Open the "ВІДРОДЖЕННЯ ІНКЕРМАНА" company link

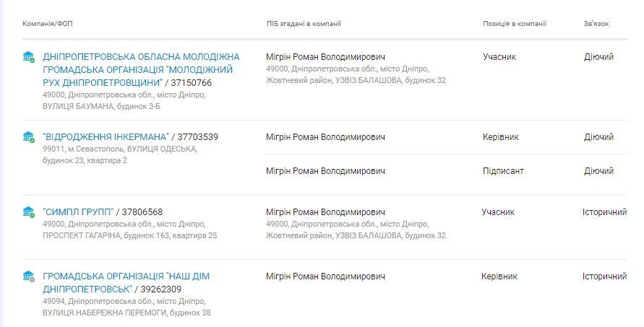pos(106,137)
